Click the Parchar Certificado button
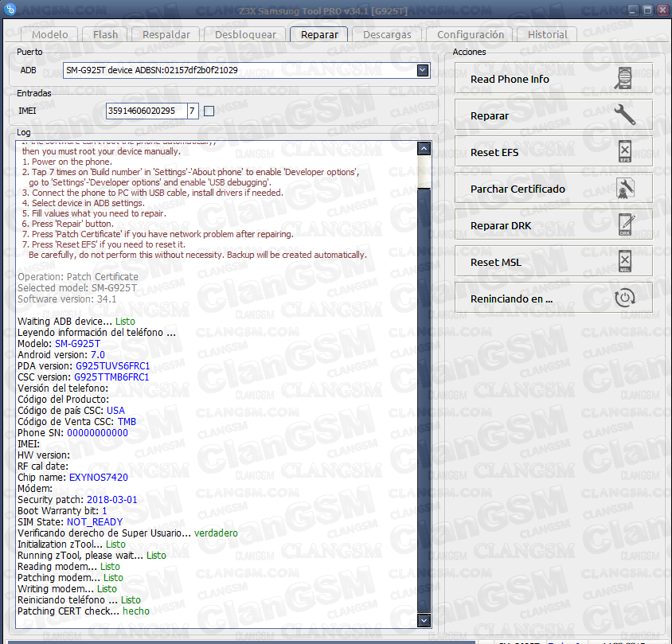Screen dimensions: 672x644 553,189
